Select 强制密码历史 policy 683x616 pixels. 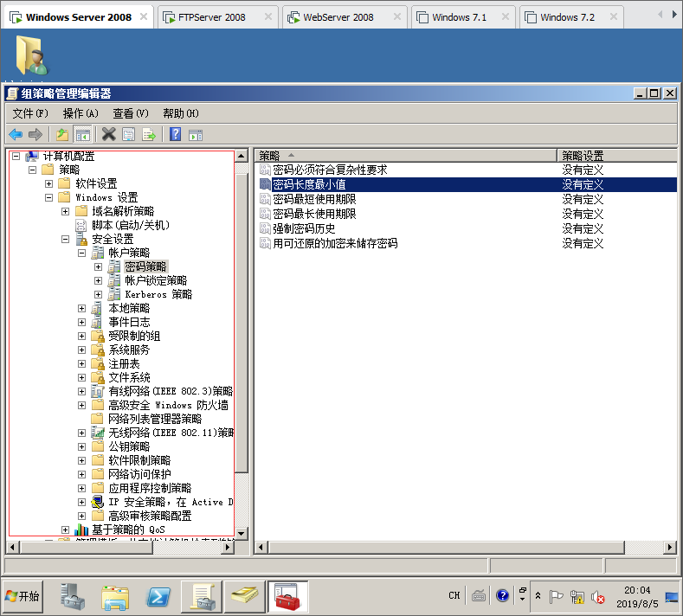tap(304, 228)
